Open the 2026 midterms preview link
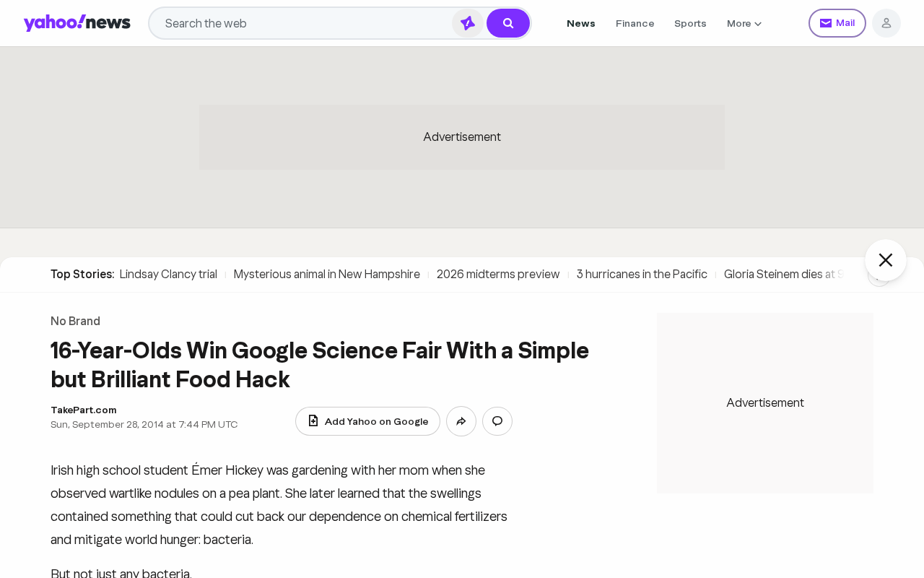The height and width of the screenshot is (578, 924). pos(498,275)
